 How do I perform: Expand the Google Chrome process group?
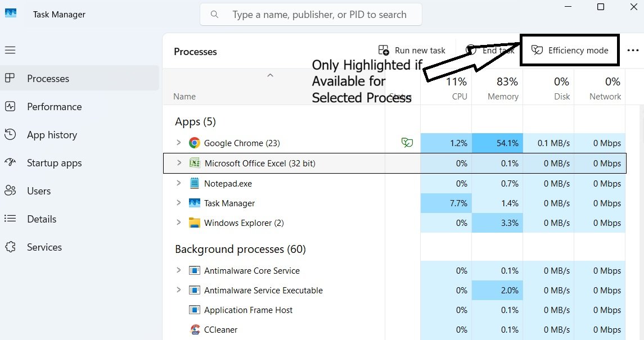[x=179, y=142]
